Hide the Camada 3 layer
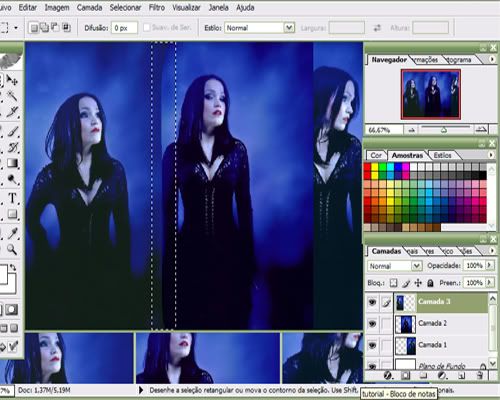 tap(372, 303)
